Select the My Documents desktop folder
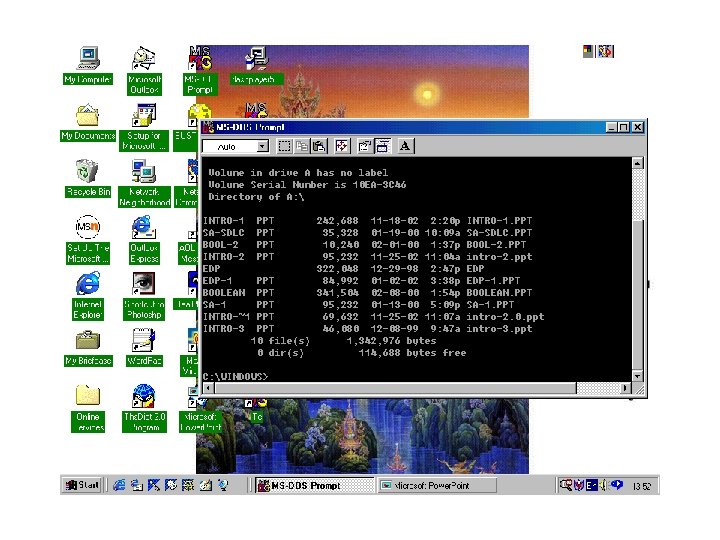The width and height of the screenshot is (720, 540). coord(88,122)
